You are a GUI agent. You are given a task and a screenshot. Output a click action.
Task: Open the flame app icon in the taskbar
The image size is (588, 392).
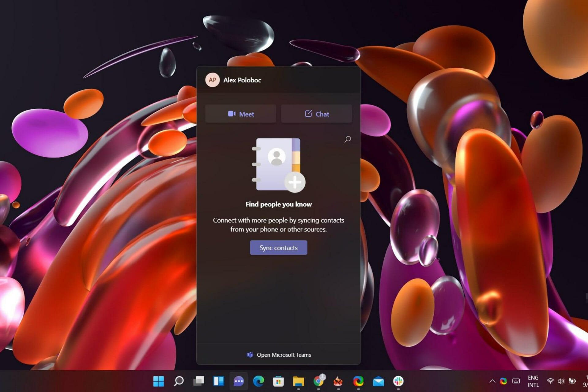[x=338, y=381]
